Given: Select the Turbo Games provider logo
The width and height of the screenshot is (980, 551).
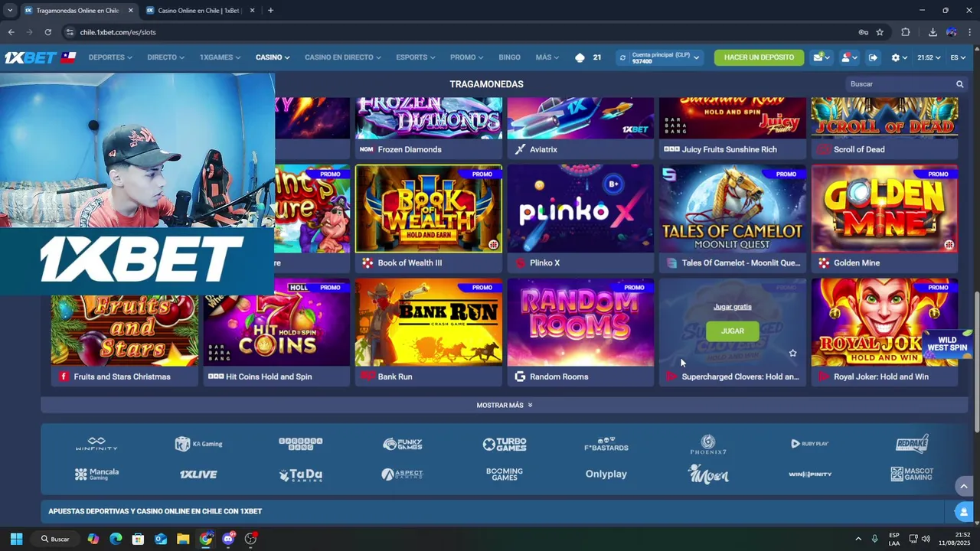Looking at the screenshot, I should [505, 444].
